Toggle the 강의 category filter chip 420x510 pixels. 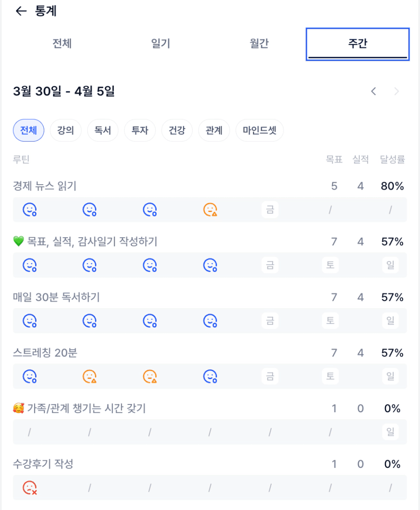pos(66,131)
